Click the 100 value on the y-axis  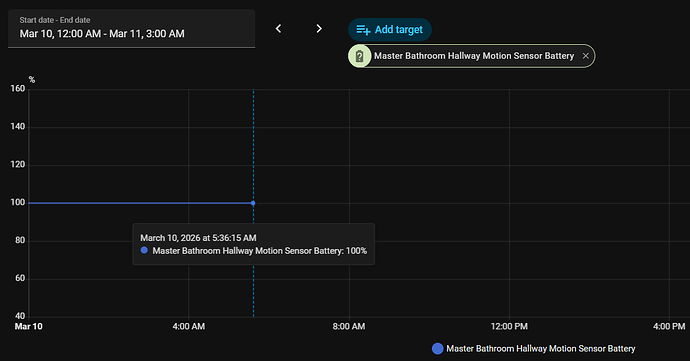(x=18, y=203)
